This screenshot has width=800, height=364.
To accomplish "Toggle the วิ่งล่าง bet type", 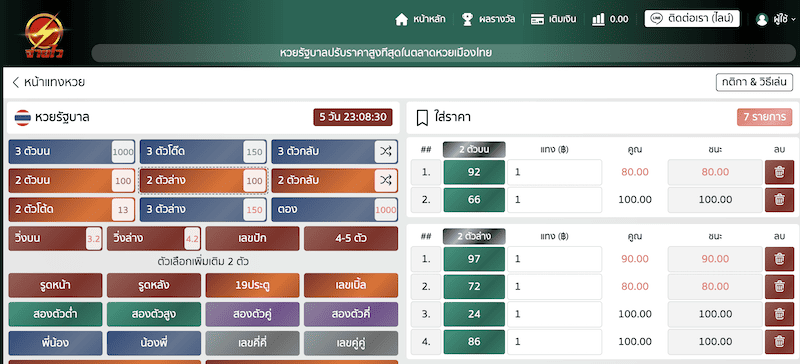I will tap(154, 238).
